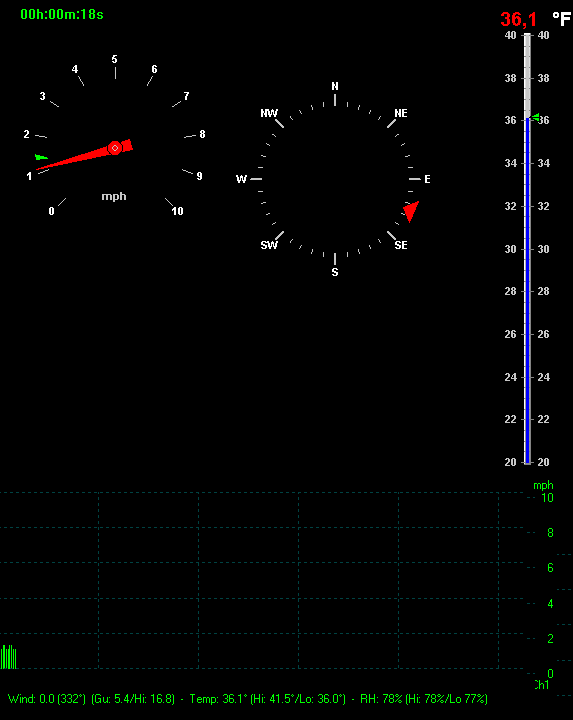Click the elapsed time counter 00h:00m:18s

pos(62,15)
